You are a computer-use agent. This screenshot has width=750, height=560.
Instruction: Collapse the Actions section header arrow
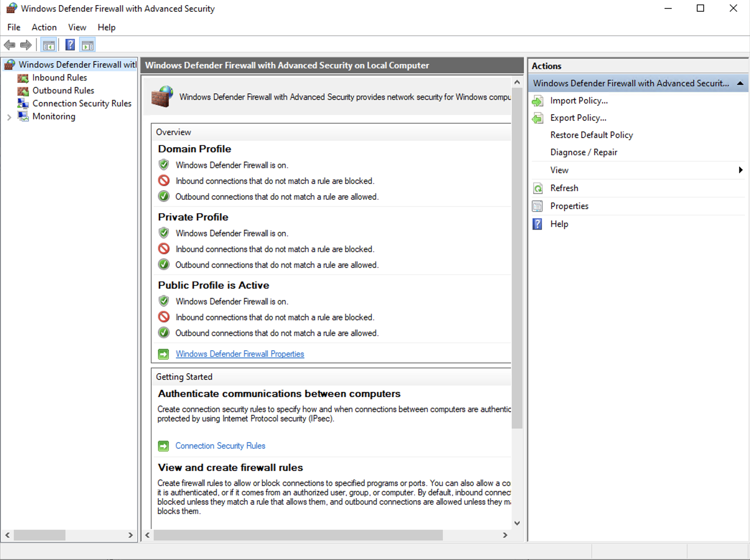click(x=740, y=83)
